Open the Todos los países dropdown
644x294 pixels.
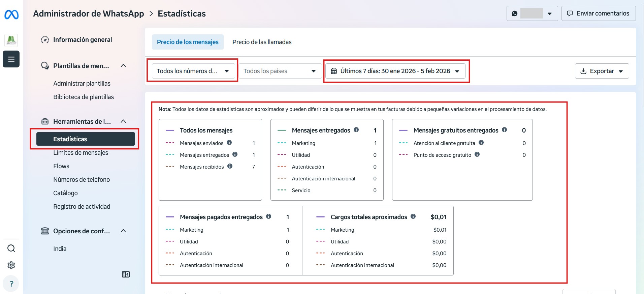point(280,71)
